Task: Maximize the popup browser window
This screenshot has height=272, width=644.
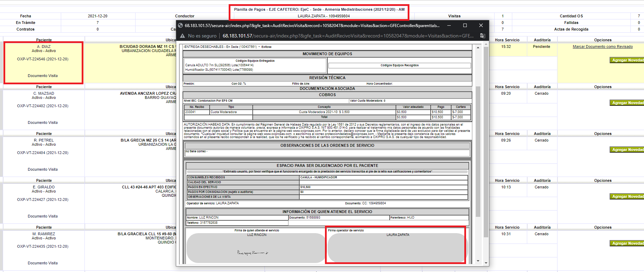Action: (x=465, y=25)
